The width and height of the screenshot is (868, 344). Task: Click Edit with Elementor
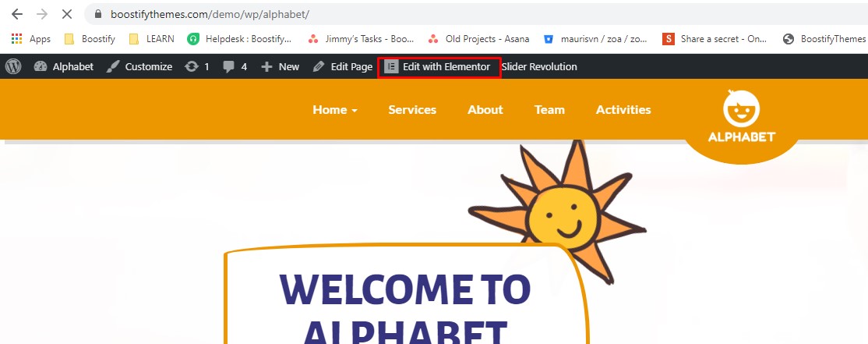(x=439, y=66)
